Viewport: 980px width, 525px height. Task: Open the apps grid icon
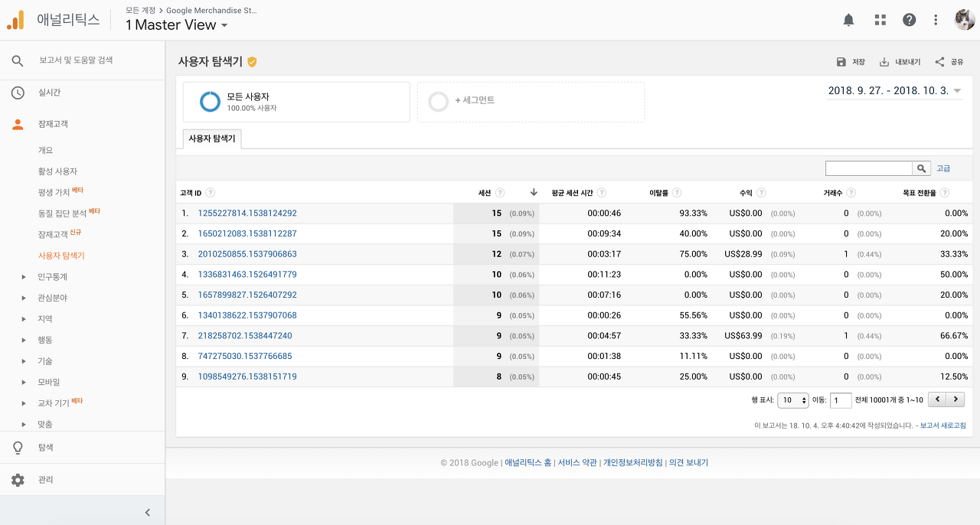(880, 20)
